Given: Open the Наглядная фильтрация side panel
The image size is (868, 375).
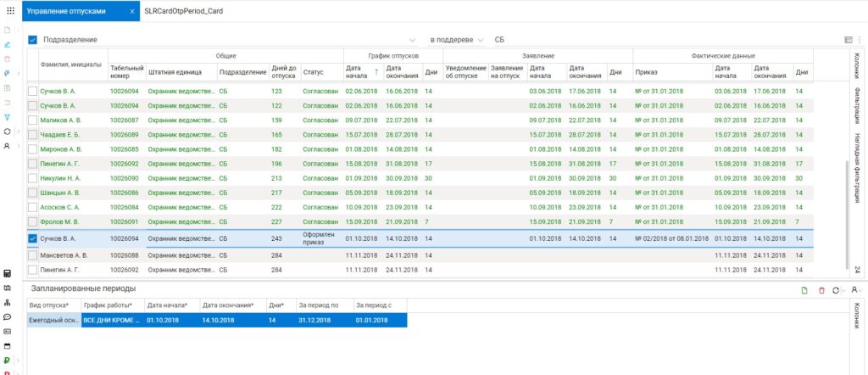Looking at the screenshot, I should (x=857, y=168).
